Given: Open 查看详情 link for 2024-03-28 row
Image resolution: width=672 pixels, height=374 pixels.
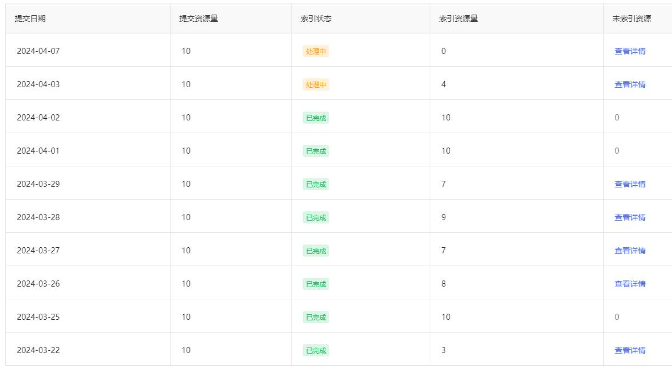Looking at the screenshot, I should (630, 217).
